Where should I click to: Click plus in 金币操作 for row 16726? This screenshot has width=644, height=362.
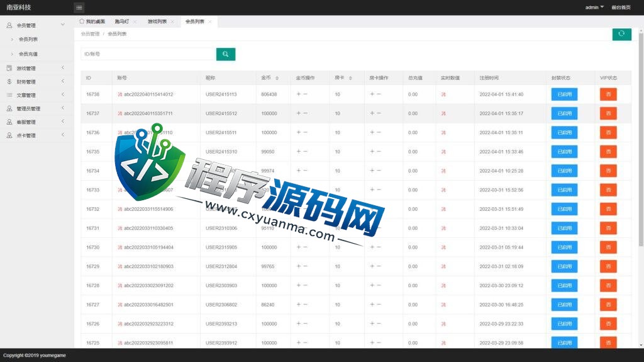299,324
